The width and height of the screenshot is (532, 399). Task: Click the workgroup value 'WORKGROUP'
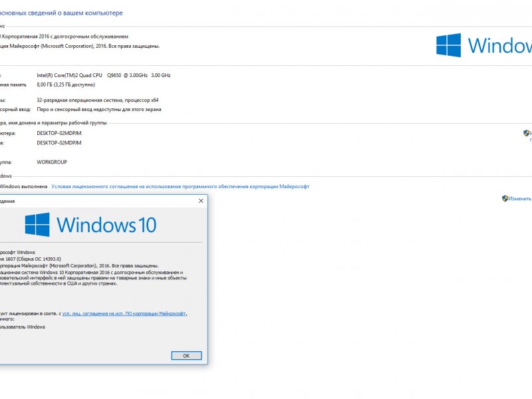point(52,162)
